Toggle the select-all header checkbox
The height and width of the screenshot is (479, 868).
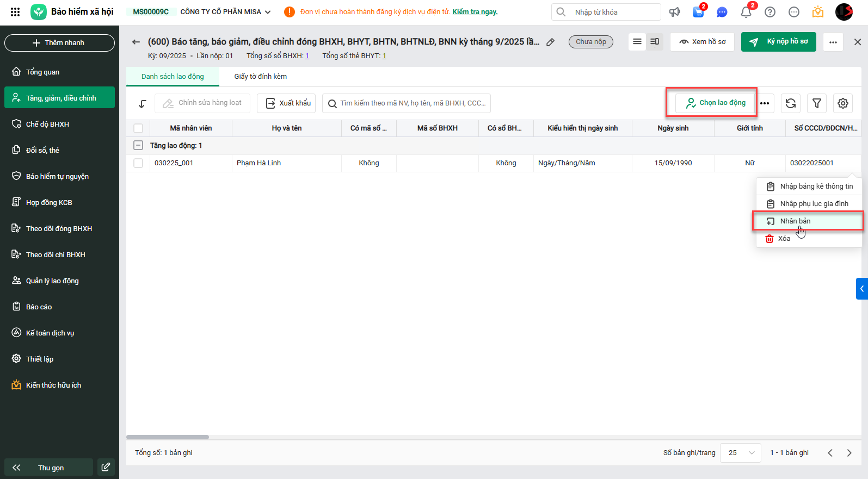click(138, 128)
